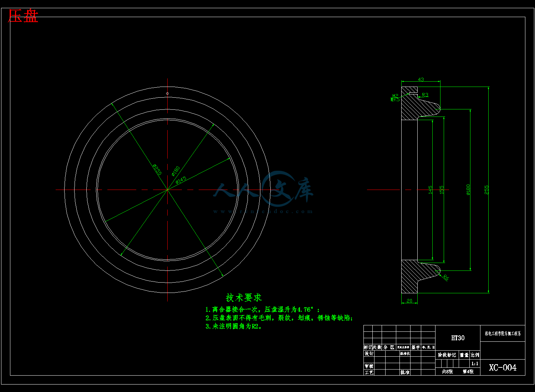This screenshot has height=392, width=535.
Task: Click technical note 1 about 4.76° temperature rise
Action: click(x=263, y=309)
